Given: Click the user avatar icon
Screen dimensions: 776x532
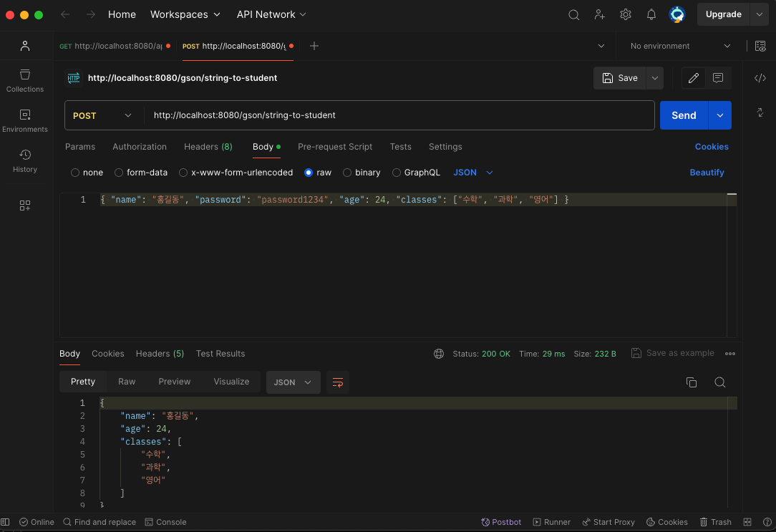Looking at the screenshot, I should (677, 15).
